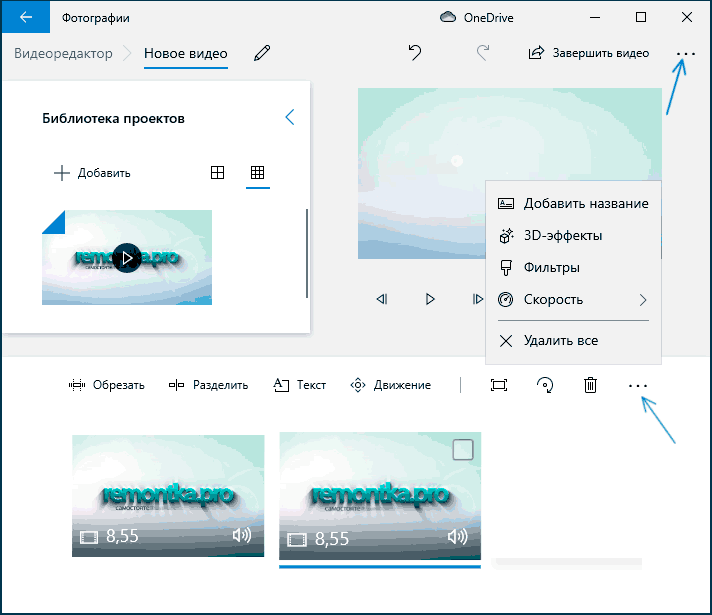Click the audio icon on second clip
Image resolution: width=712 pixels, height=615 pixels.
457,537
